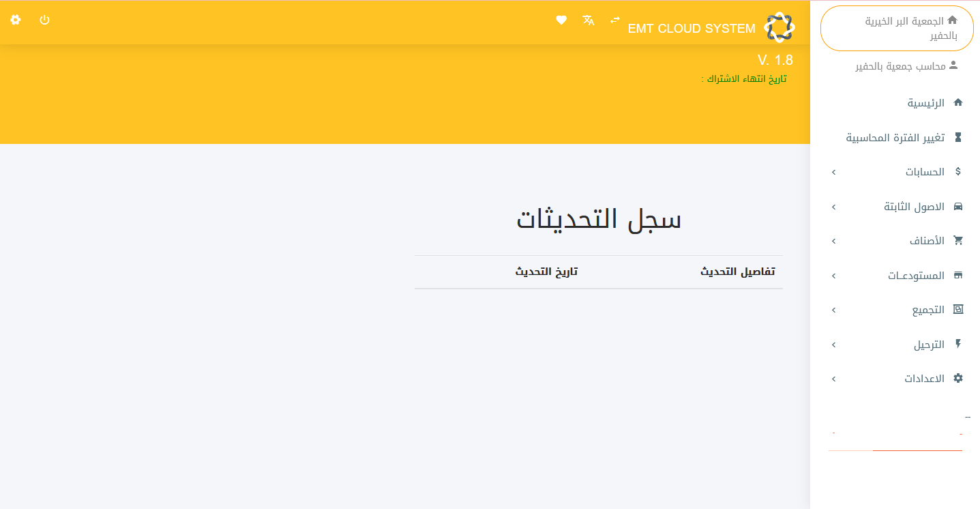Click the car icon for الاصول الثابتة

click(959, 206)
